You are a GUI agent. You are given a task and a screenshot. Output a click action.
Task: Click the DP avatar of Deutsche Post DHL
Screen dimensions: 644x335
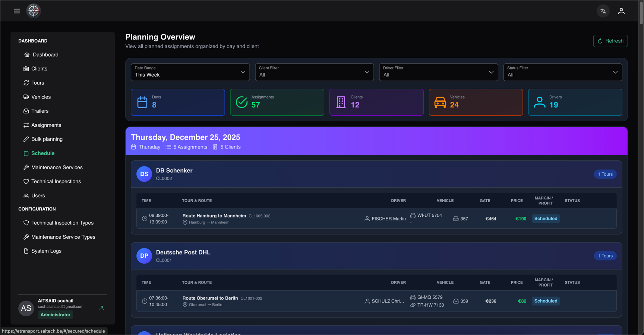[x=144, y=256]
